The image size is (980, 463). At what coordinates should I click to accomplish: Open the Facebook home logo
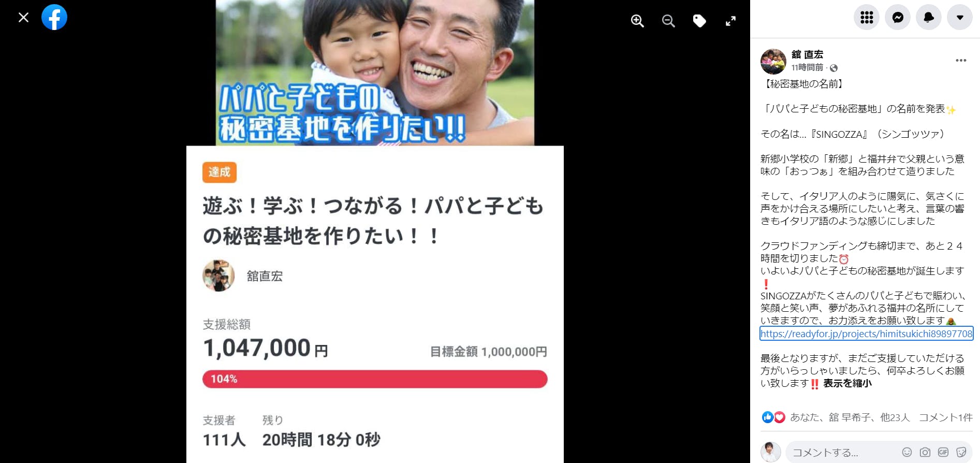pos(54,17)
